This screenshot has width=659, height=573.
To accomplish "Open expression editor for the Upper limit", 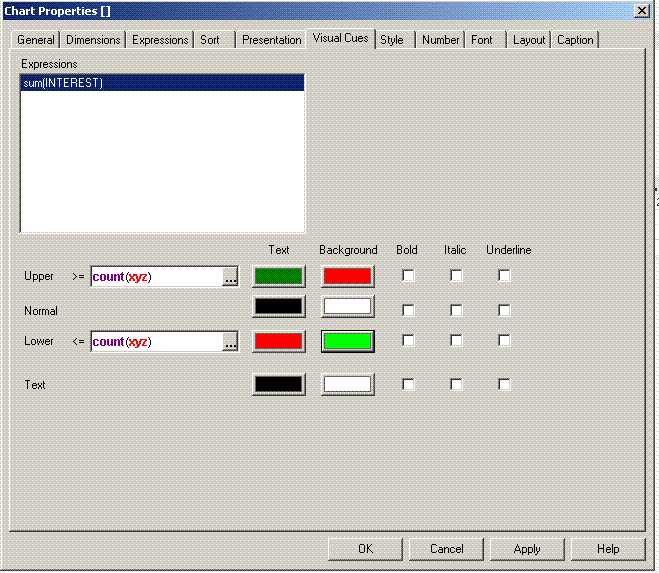I will point(230,277).
